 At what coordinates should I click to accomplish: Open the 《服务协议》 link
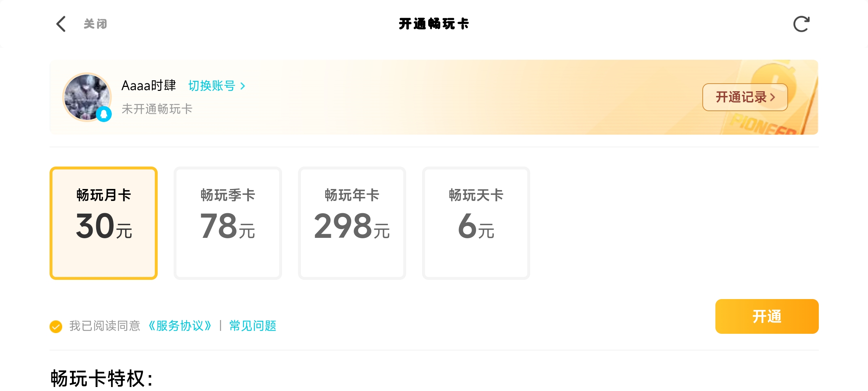click(x=180, y=326)
